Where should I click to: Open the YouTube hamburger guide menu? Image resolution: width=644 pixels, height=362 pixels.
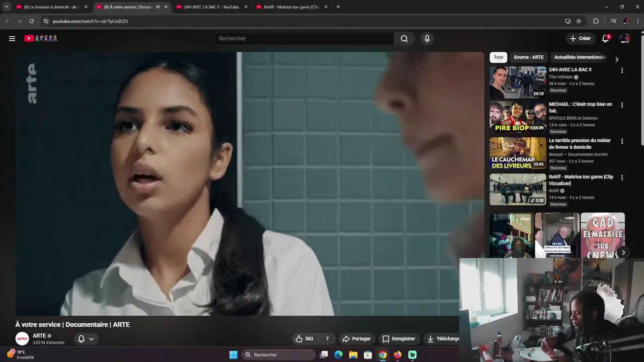coord(12,38)
